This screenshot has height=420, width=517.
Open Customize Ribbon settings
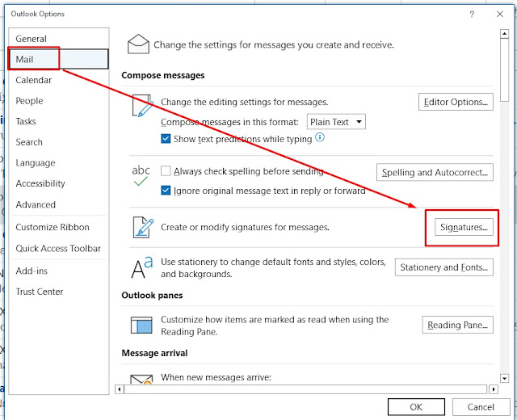click(x=59, y=227)
